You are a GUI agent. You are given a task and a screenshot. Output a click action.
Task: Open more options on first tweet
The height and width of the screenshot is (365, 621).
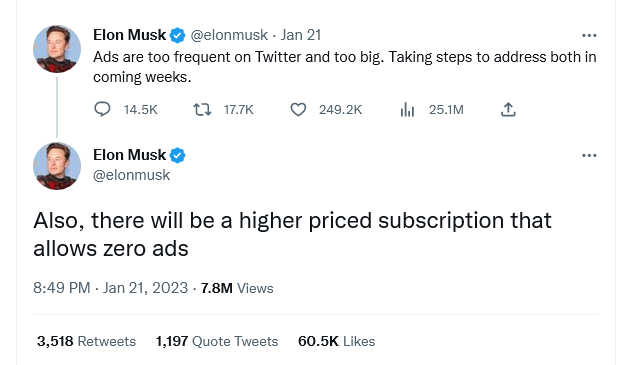click(589, 36)
